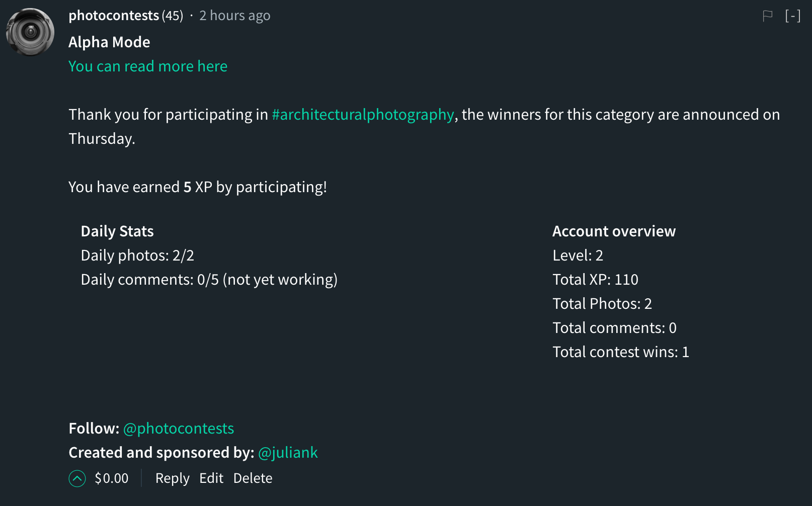Select the 'Alpha Mode' heading
The image size is (812, 506).
(109, 42)
